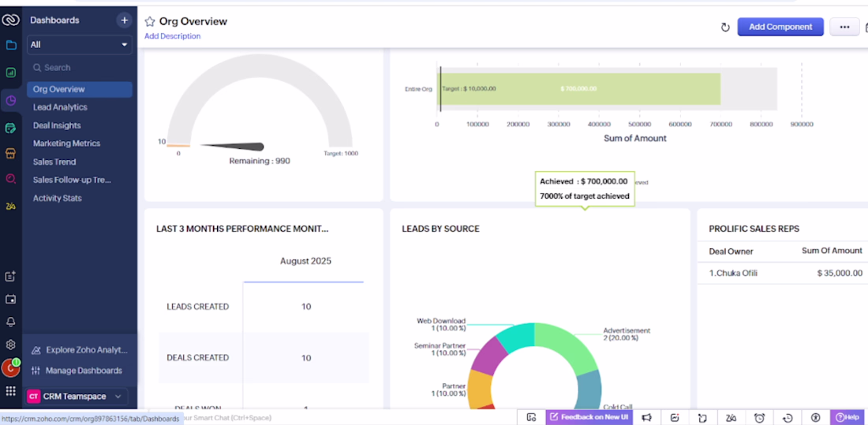Click Feedback on New UI button
The width and height of the screenshot is (868, 425).
[x=589, y=417]
